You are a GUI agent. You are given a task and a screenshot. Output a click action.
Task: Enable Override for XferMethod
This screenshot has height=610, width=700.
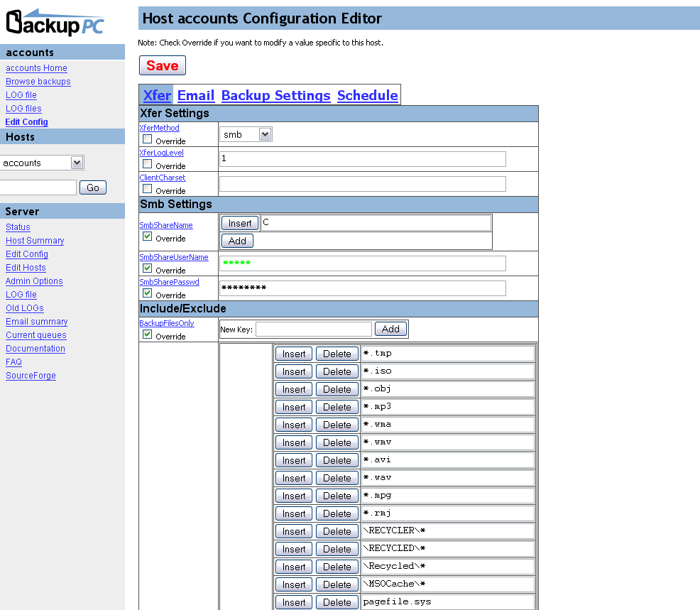pyautogui.click(x=148, y=139)
